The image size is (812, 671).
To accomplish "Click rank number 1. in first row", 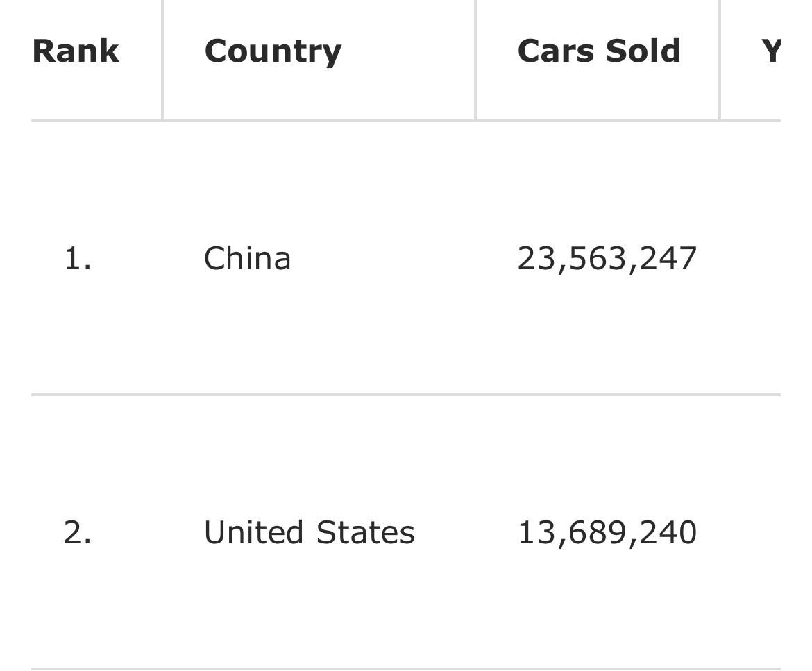I will click(x=78, y=259).
